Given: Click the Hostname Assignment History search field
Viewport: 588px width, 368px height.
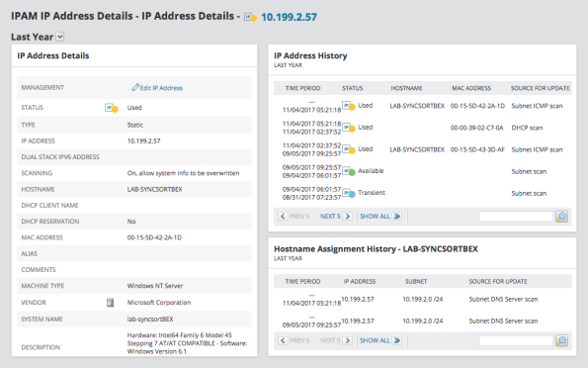Looking at the screenshot, I should point(516,340).
